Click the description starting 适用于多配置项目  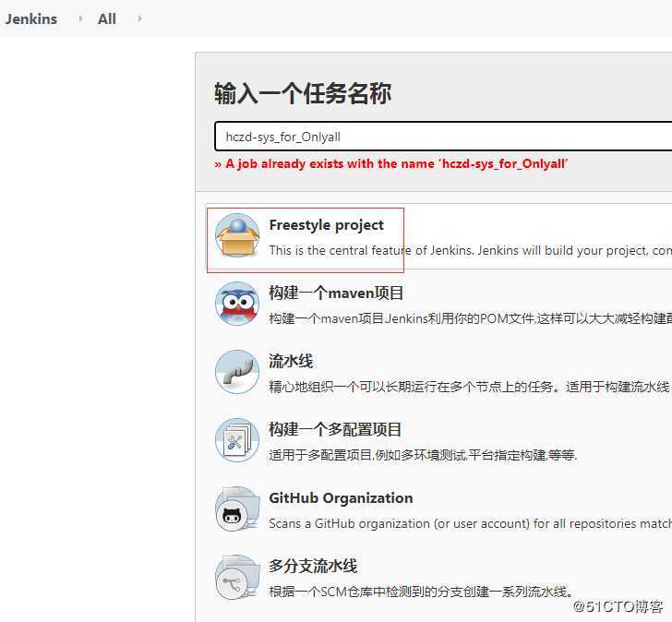coord(423,455)
